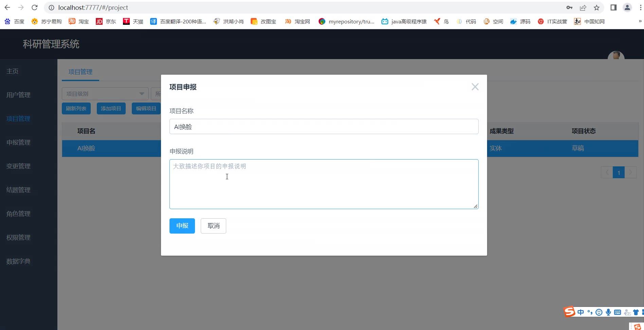The height and width of the screenshot is (330, 644).
Task: Submit with the 申报 button
Action: (x=182, y=226)
